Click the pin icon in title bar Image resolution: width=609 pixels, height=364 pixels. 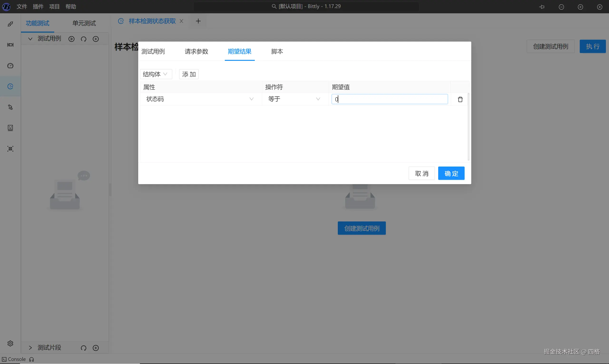click(x=542, y=7)
